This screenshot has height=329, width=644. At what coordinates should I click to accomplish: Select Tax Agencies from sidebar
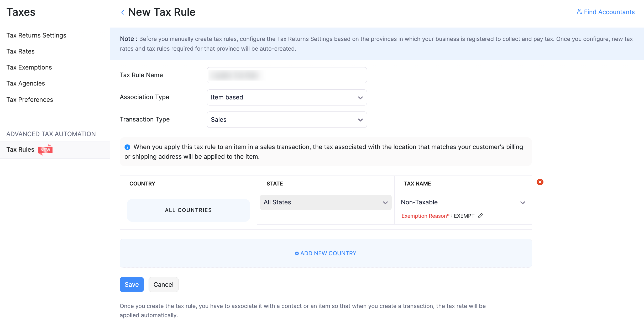tap(26, 83)
